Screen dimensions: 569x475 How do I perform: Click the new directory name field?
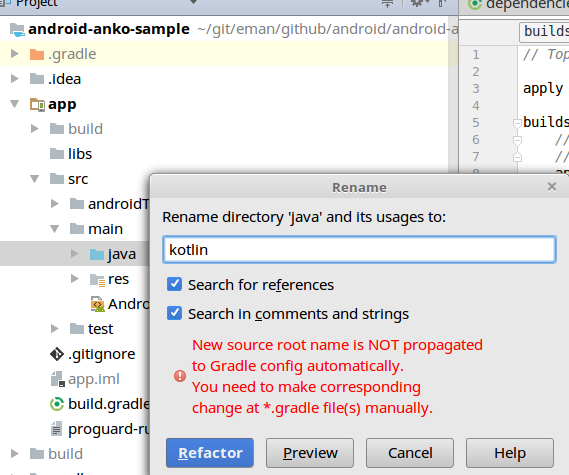359,250
